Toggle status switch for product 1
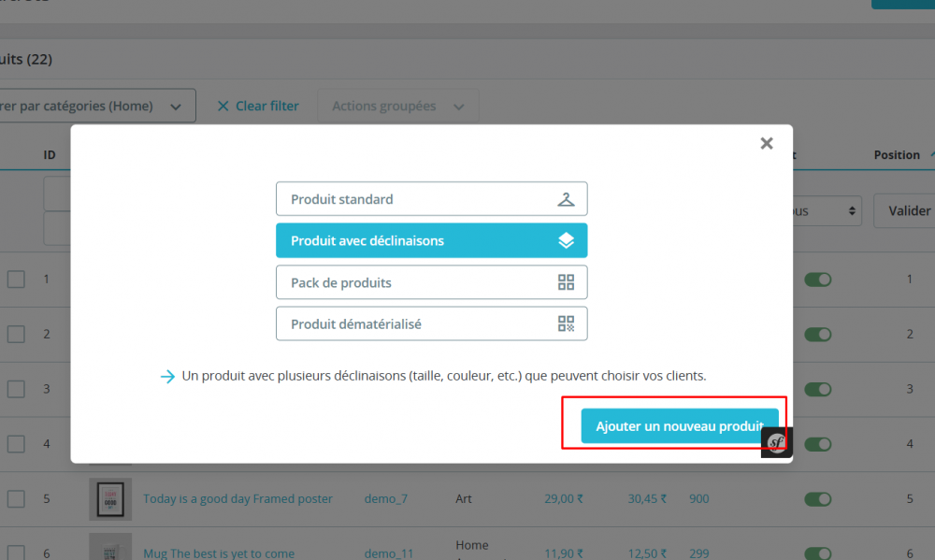This screenshot has width=935, height=560. (x=818, y=279)
